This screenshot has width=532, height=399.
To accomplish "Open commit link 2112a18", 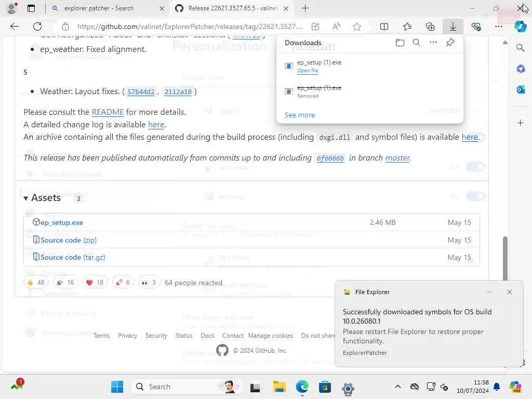I will pos(178,91).
